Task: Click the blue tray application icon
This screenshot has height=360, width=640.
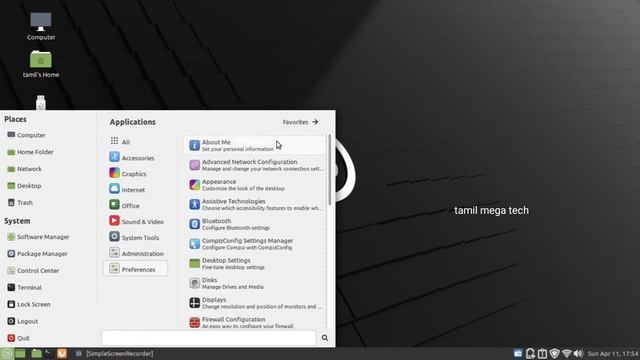Action: [x=518, y=353]
